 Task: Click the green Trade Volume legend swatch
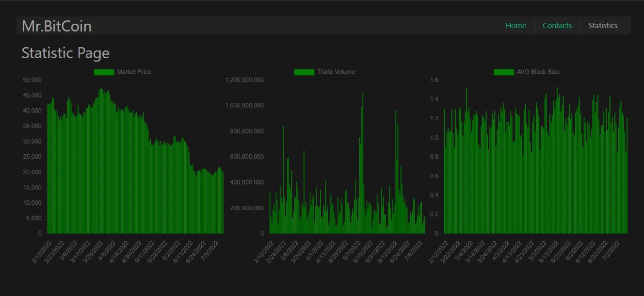click(x=304, y=72)
